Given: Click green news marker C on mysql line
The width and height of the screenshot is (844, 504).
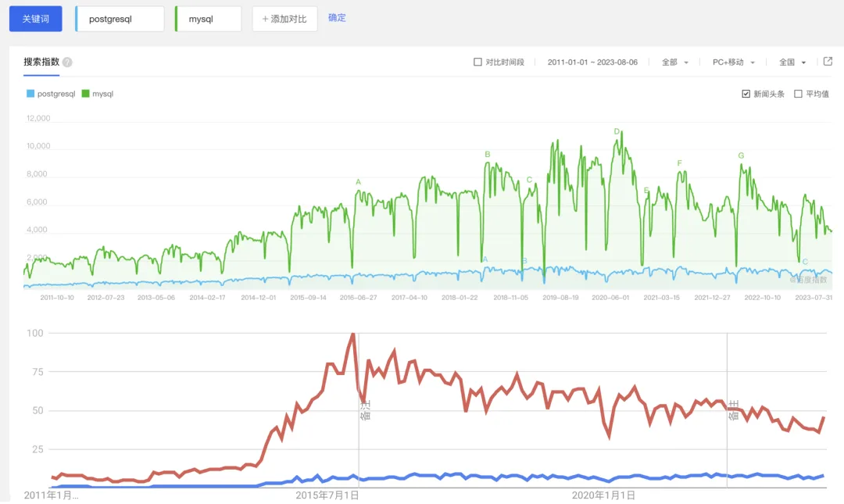Looking at the screenshot, I should [x=529, y=180].
